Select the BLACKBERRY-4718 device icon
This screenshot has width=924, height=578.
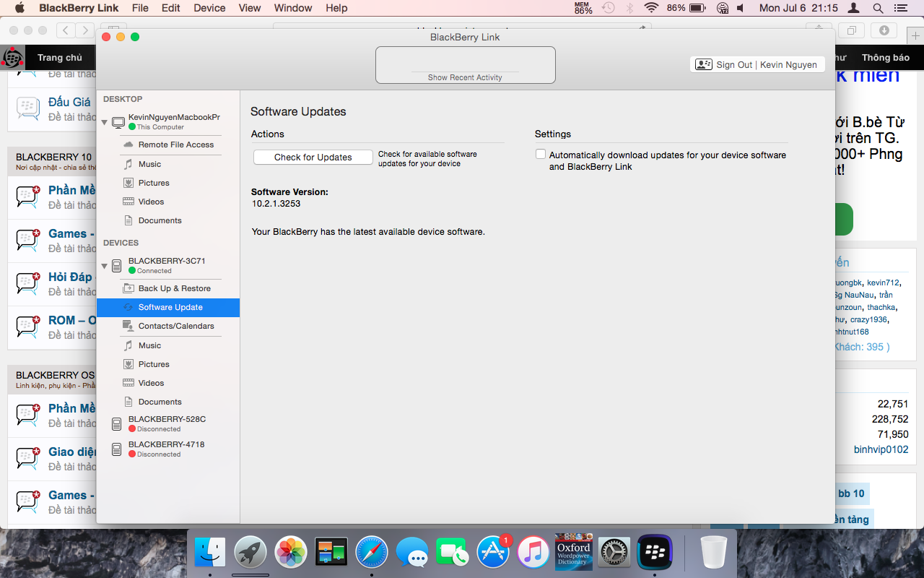(x=117, y=449)
